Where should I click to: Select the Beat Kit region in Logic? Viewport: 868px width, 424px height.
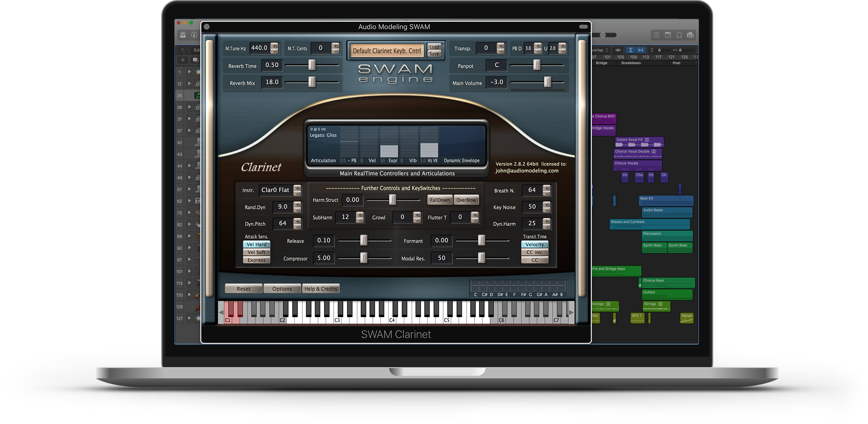point(666,201)
